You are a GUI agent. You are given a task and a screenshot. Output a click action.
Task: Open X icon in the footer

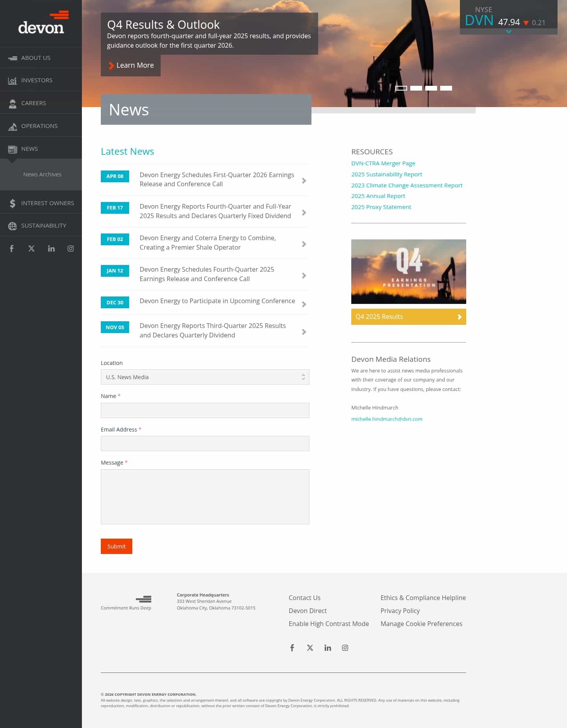[310, 648]
